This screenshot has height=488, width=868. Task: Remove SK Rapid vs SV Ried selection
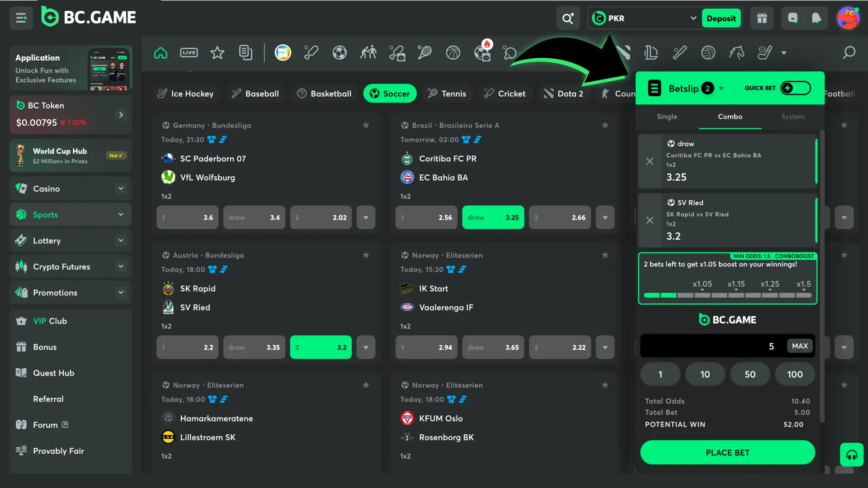(x=650, y=221)
